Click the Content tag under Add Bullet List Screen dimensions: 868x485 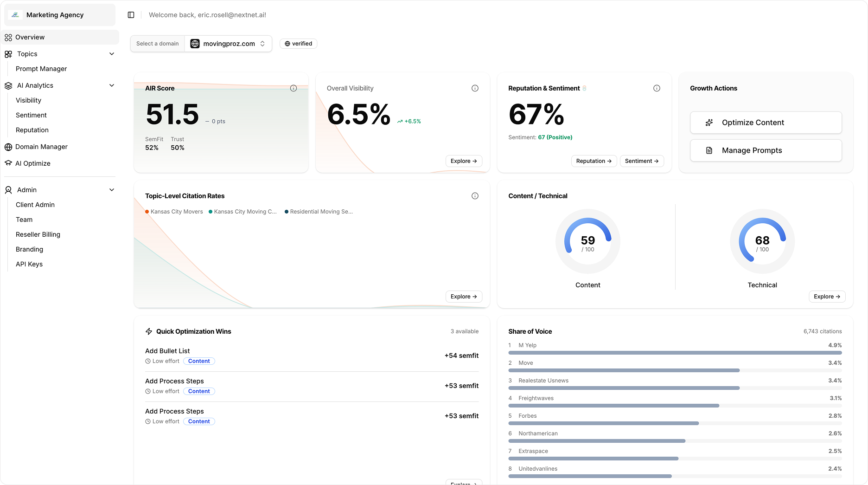click(199, 361)
